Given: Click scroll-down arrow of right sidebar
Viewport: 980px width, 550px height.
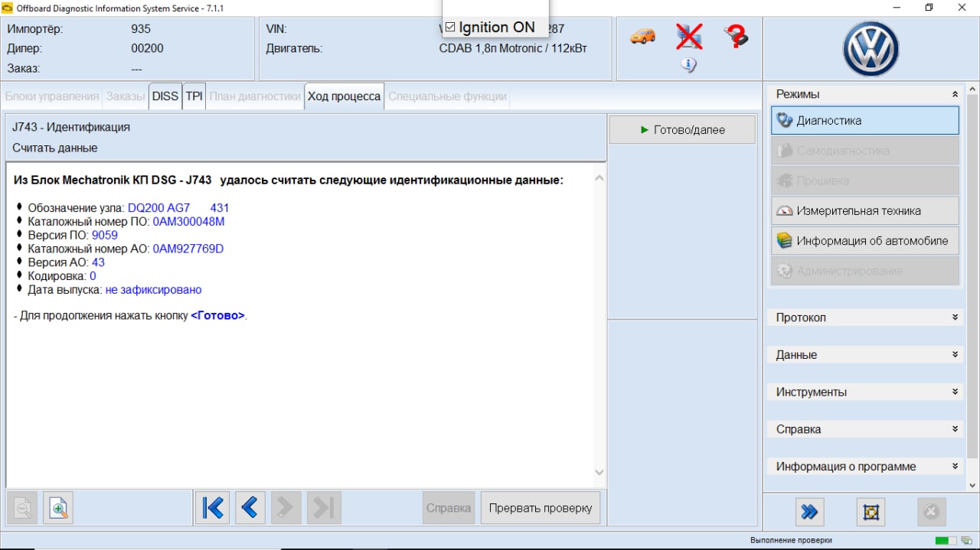Looking at the screenshot, I should coord(972,485).
